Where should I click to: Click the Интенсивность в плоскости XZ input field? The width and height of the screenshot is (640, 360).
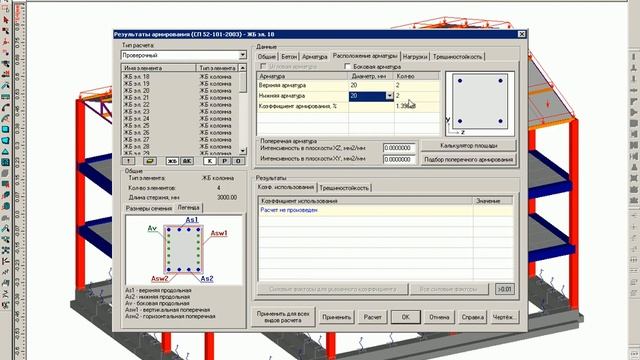[x=399, y=148]
